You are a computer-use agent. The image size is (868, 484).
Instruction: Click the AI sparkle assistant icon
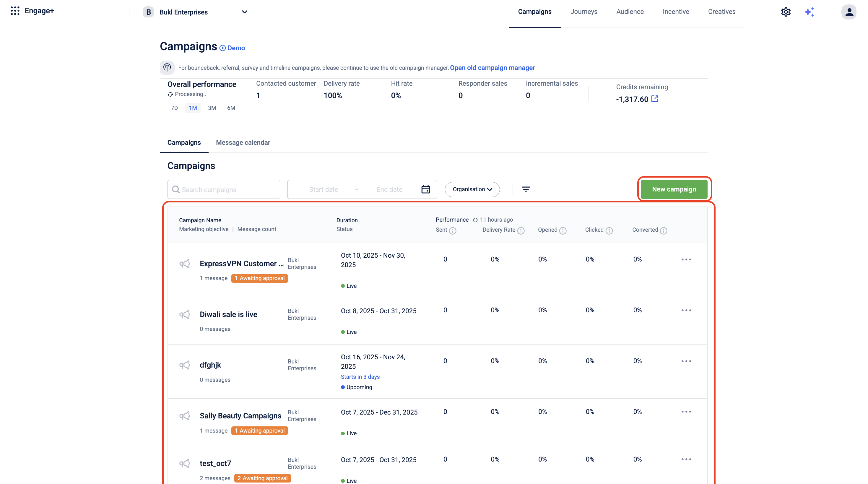[x=810, y=12]
